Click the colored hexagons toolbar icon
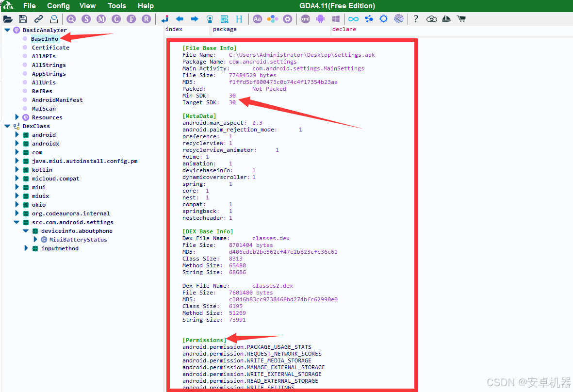Viewport: 573px width, 392px height. [272, 19]
